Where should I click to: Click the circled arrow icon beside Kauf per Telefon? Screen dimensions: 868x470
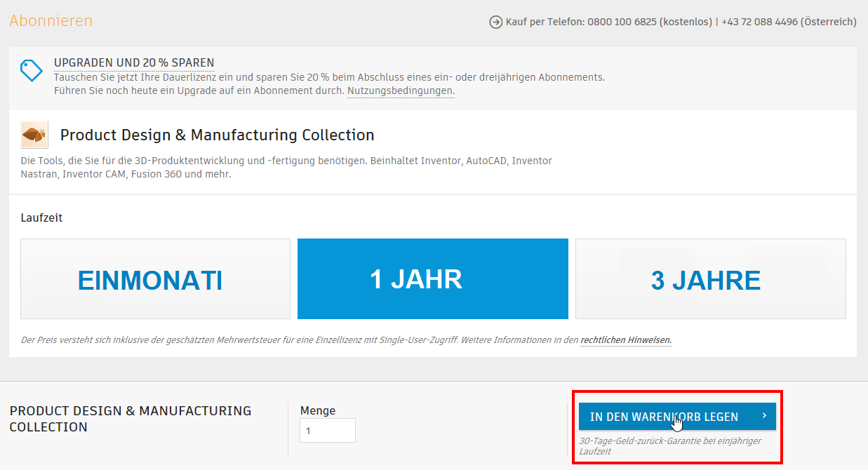(495, 22)
